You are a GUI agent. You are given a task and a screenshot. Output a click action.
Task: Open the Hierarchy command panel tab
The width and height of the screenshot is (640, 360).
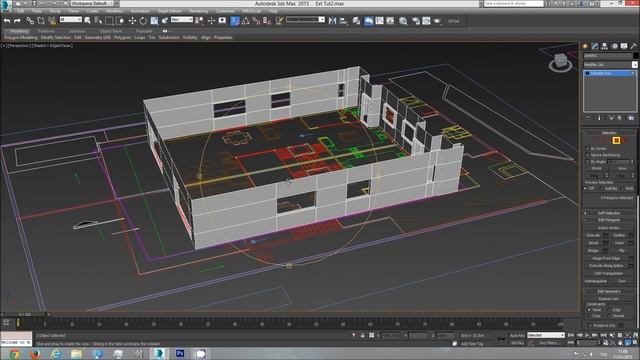click(604, 46)
